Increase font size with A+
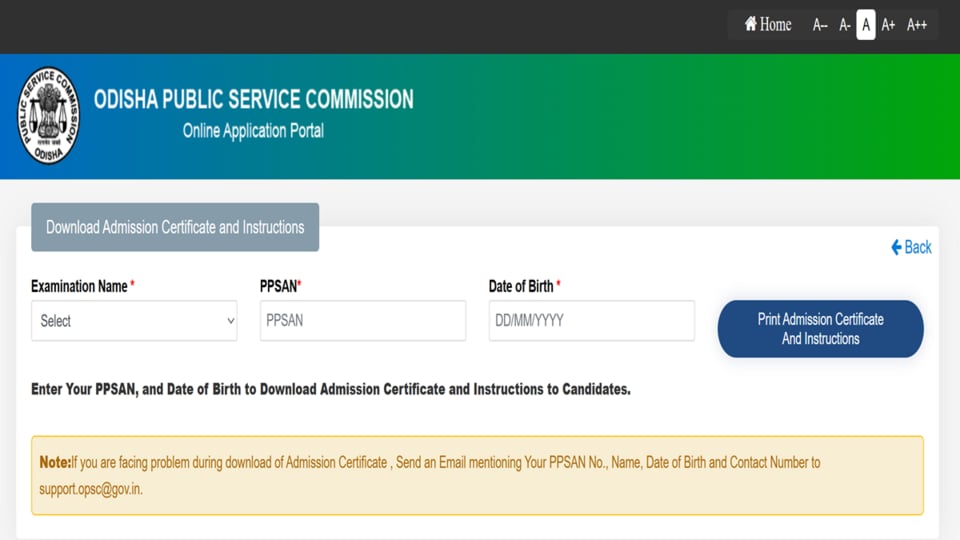This screenshot has height=540, width=960. [x=888, y=25]
